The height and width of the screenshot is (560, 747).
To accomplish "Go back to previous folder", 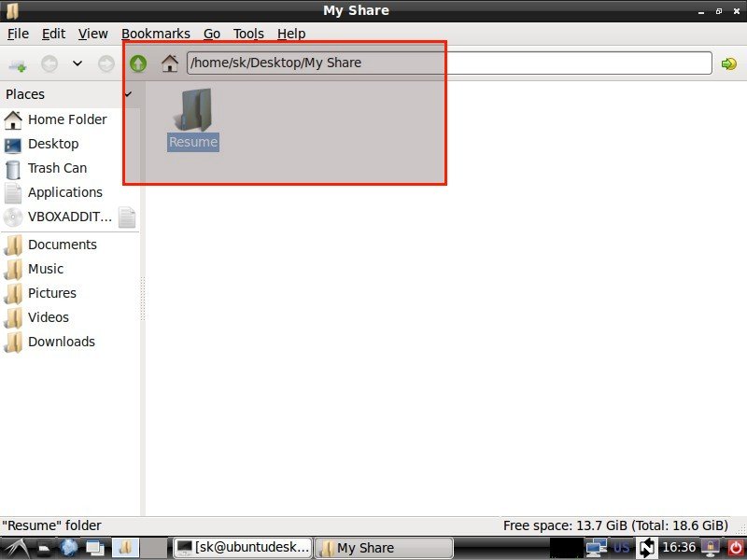I will [49, 63].
